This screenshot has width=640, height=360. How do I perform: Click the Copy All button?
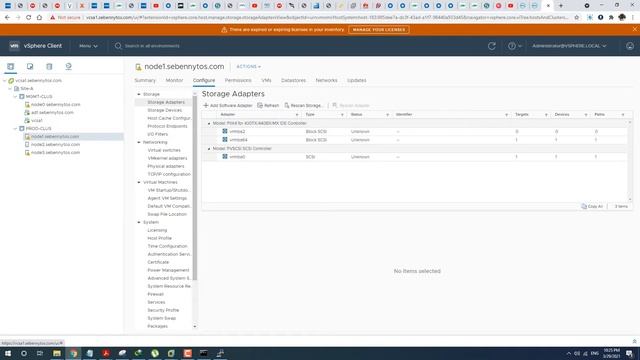[x=592, y=207]
